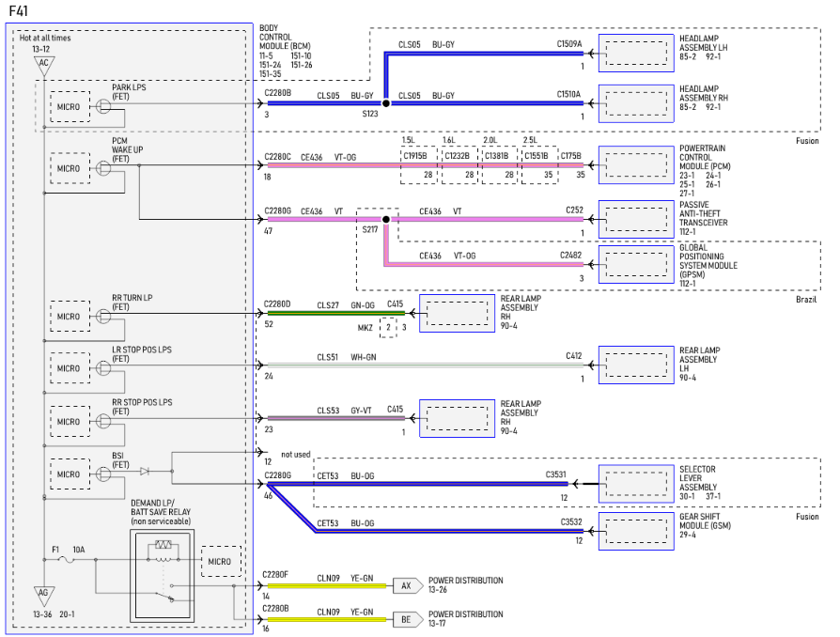Click connector label "C1510A"
Screen dimensions: 840x637
(x=569, y=94)
